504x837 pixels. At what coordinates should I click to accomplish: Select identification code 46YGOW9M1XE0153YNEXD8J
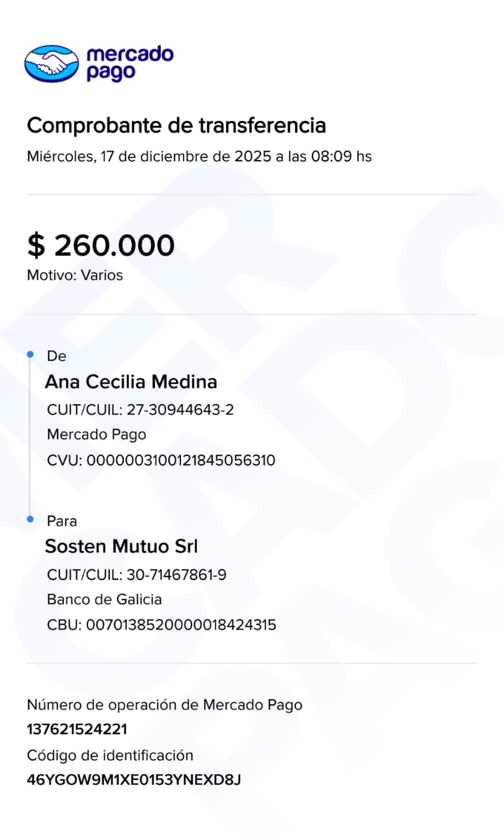[134, 780]
